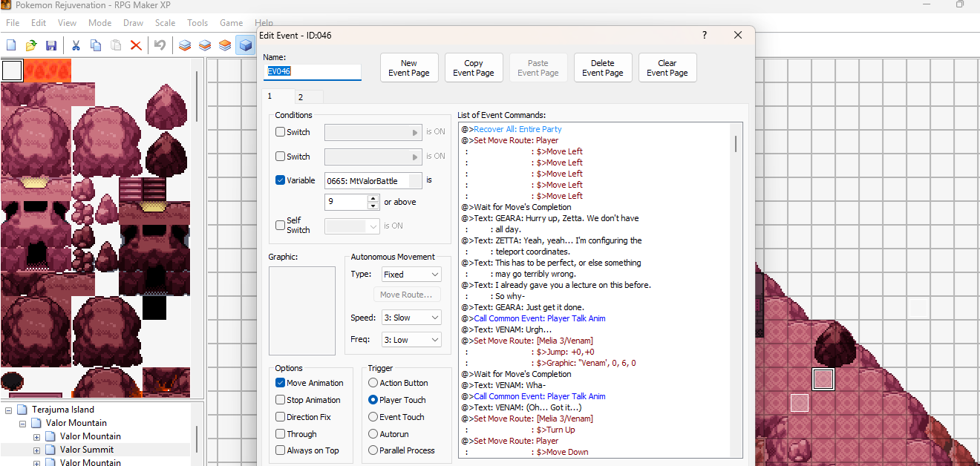This screenshot has width=980, height=466.
Task: Click the Cut scissors icon
Action: [76, 45]
